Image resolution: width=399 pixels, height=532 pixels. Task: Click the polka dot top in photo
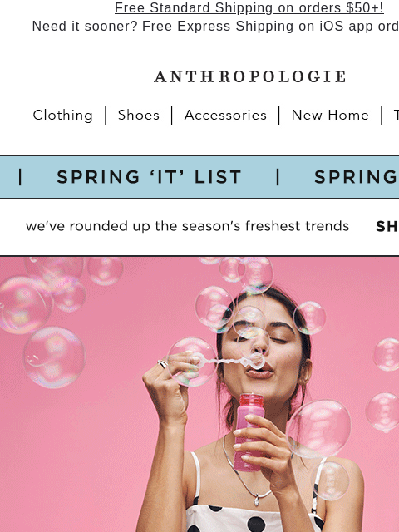254,517
